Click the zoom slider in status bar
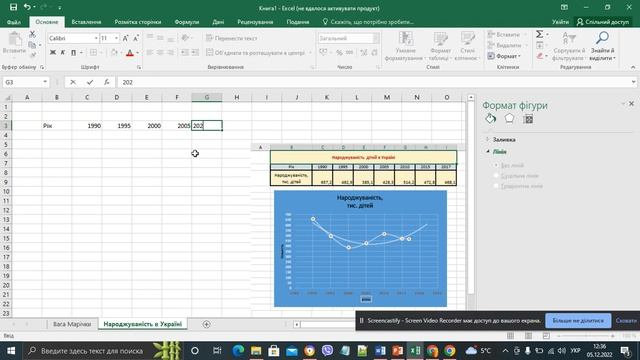Screen dimensions: 640x360 [586, 336]
